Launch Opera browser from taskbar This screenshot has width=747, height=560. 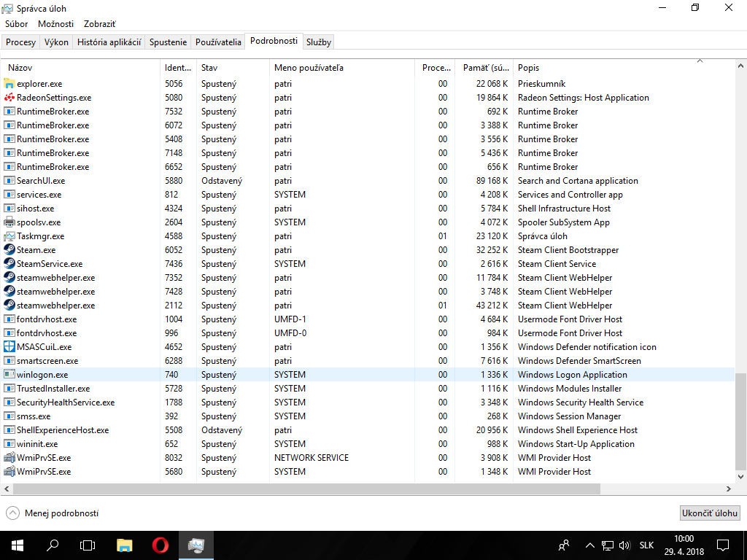(160, 545)
